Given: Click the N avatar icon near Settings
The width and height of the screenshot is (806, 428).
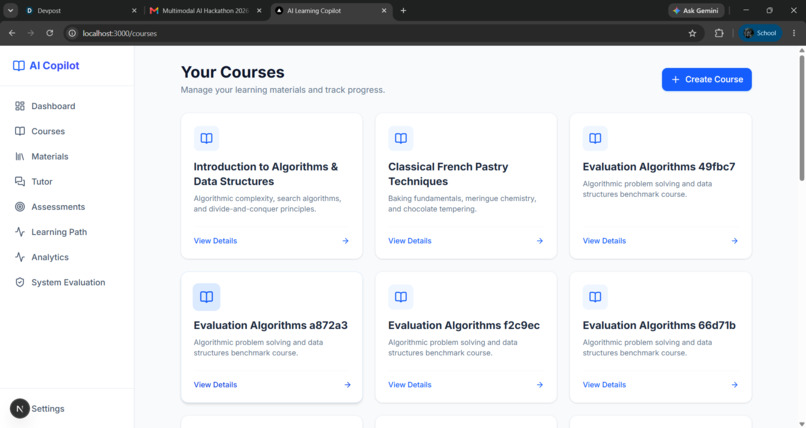Looking at the screenshot, I should pos(20,409).
